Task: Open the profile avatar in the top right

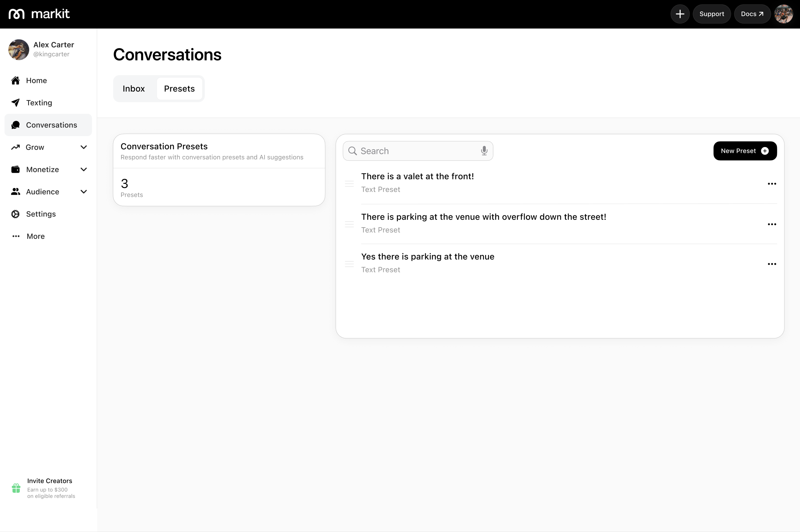Action: 783,14
